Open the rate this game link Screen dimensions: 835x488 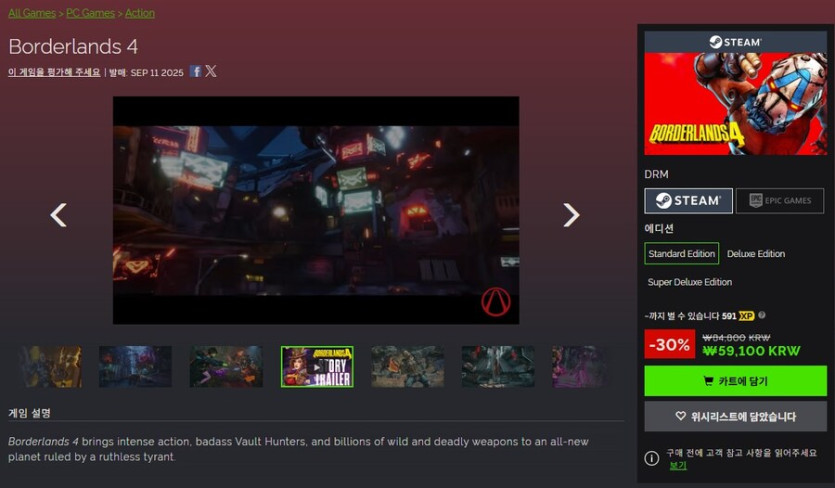(54, 72)
